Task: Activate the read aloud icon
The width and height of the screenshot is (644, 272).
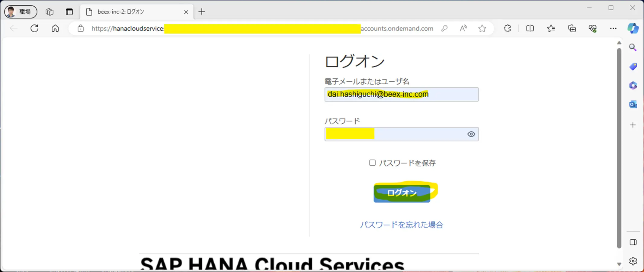Action: (463, 28)
